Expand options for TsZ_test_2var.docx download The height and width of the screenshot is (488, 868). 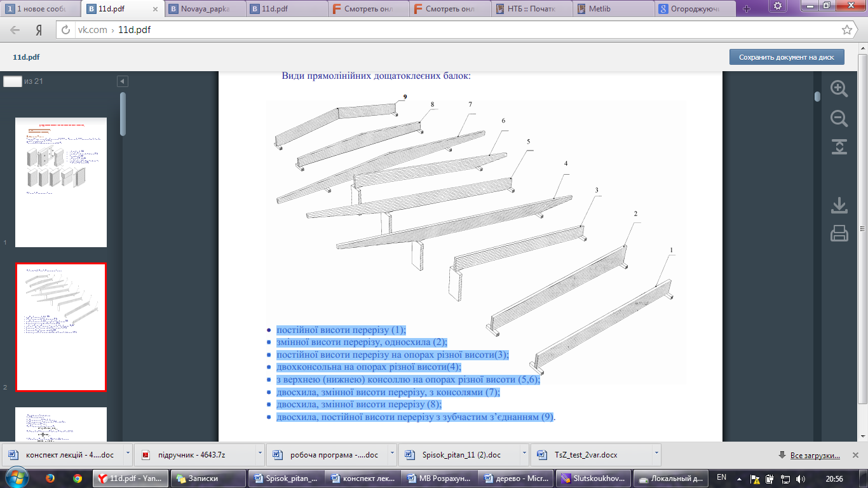pos(655,454)
